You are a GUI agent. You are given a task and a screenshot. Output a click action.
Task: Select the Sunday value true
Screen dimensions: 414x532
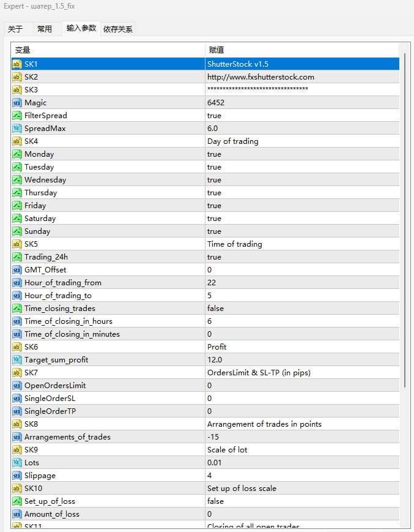coord(214,232)
